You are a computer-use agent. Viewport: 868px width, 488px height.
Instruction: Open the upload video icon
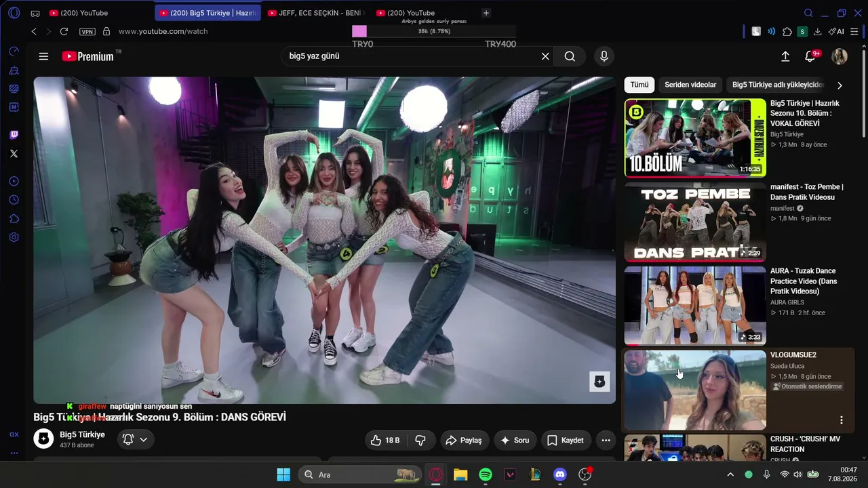pos(785,56)
